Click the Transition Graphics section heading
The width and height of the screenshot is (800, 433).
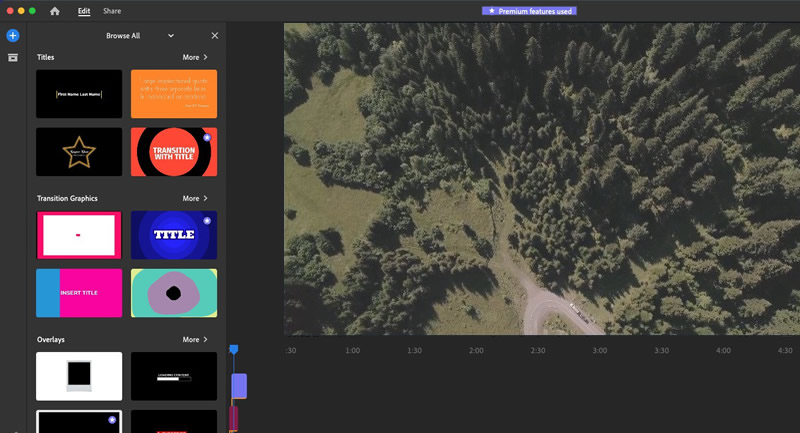click(67, 198)
